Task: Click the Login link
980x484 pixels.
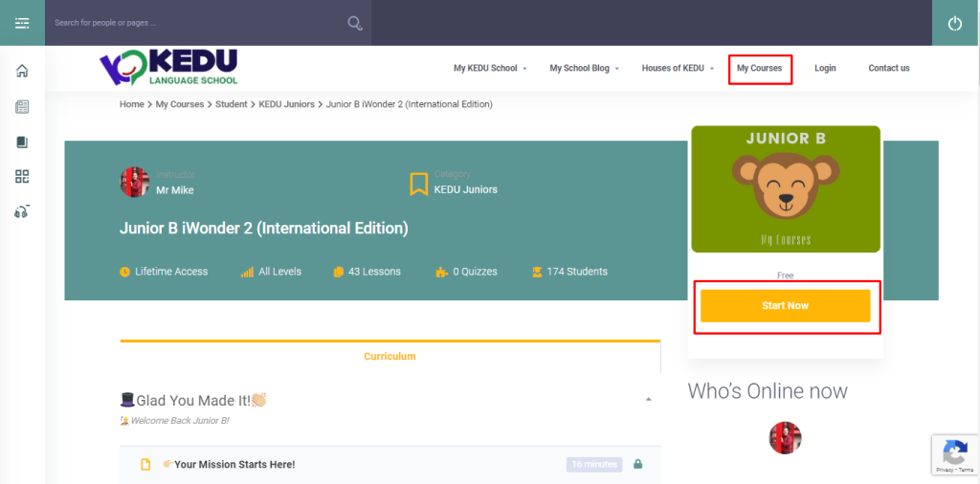Action: coord(825,68)
